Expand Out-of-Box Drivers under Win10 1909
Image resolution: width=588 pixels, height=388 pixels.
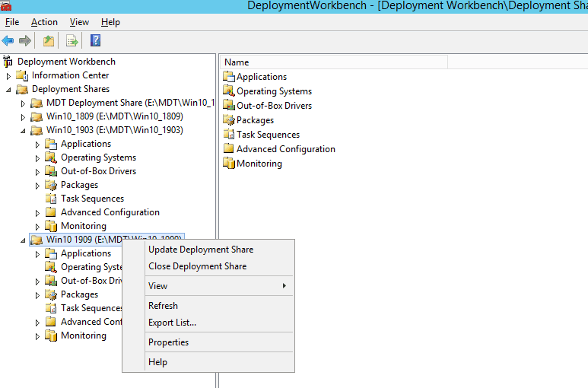pyautogui.click(x=37, y=281)
